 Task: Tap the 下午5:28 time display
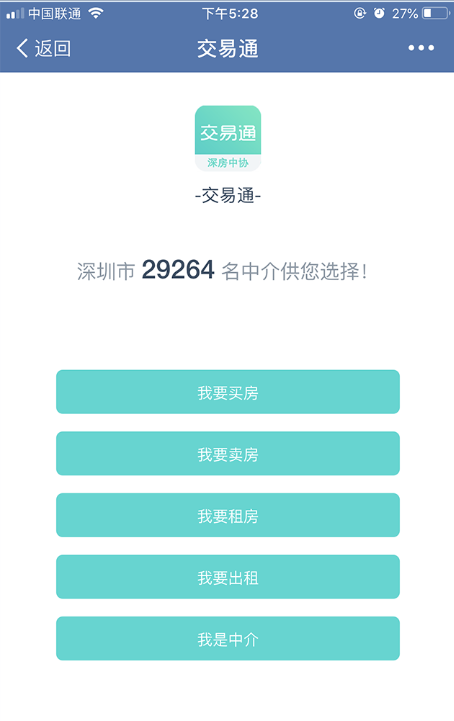pyautogui.click(x=230, y=14)
